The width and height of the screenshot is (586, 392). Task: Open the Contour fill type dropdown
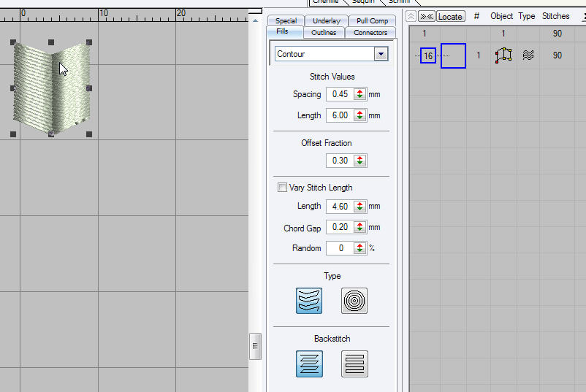[x=381, y=54]
